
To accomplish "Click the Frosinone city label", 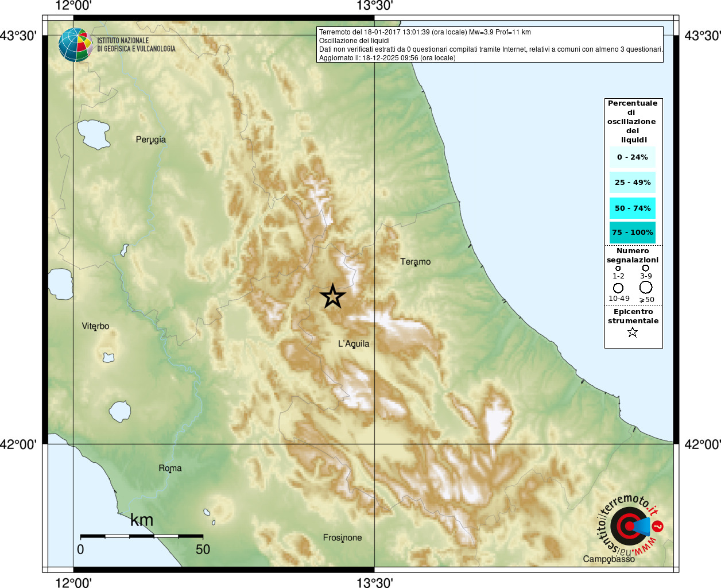I will [342, 538].
